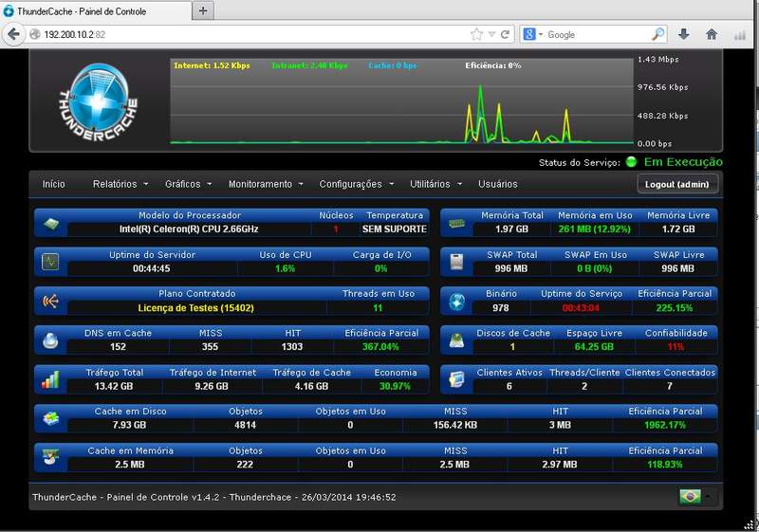Screen dimensions: 759x532
Task: Click the 'Internet: 1.52 Kbps' graph legend
Action: pos(212,65)
